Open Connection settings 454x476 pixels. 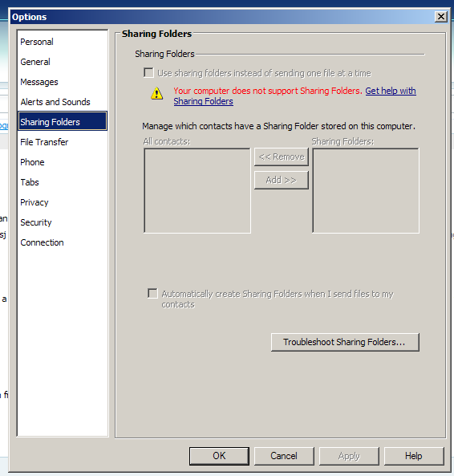[42, 242]
